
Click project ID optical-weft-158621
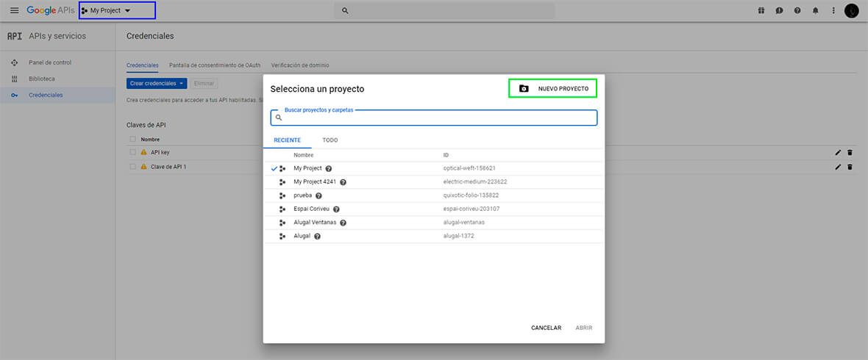(x=469, y=168)
